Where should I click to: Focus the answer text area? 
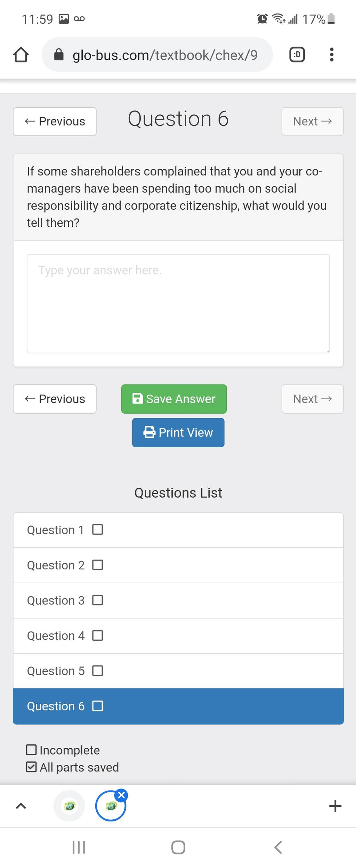point(178,304)
